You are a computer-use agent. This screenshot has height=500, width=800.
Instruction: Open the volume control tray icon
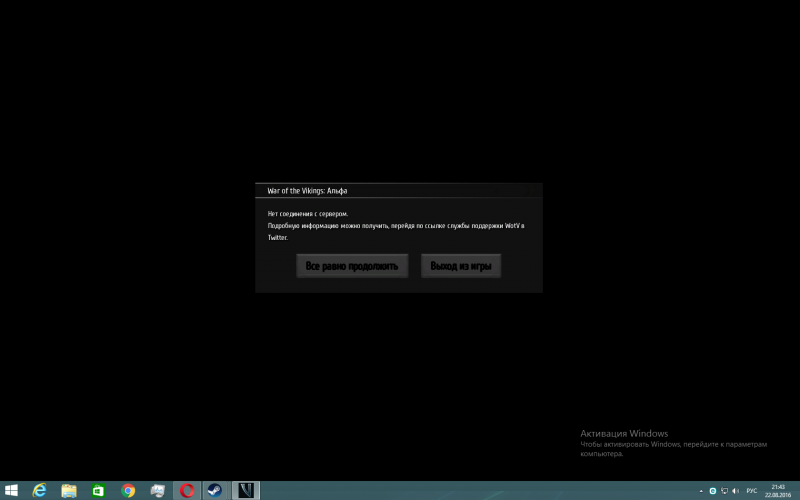pos(735,491)
